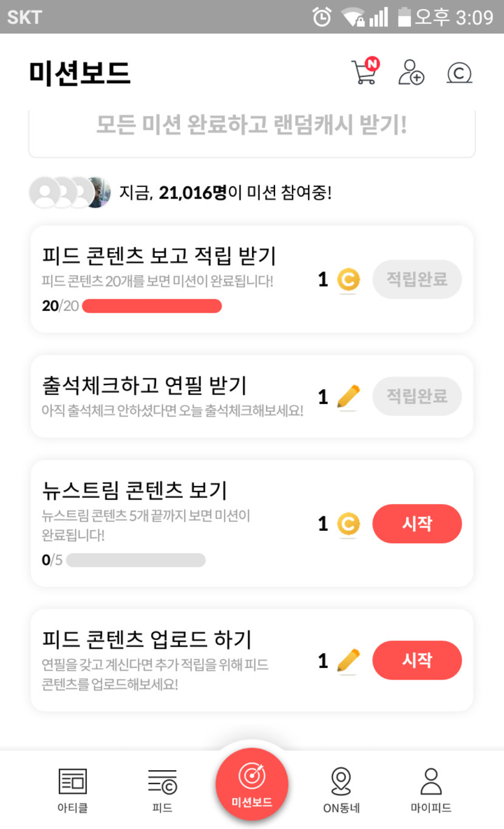Start the 피드 콘텐츠 업로드 mission
Screen dimensions: 504x829
417,660
